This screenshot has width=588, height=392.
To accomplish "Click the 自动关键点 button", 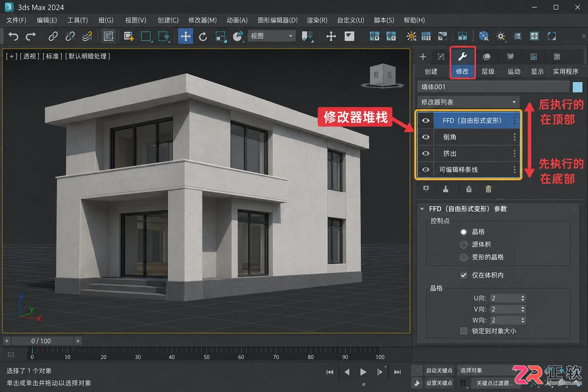I will [439, 370].
